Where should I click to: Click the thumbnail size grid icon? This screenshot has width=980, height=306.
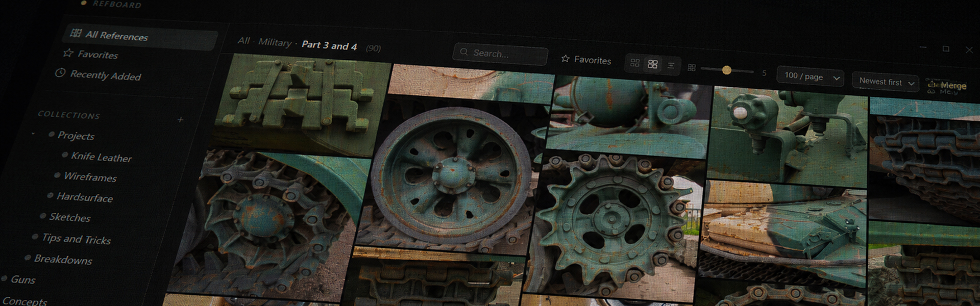(692, 67)
